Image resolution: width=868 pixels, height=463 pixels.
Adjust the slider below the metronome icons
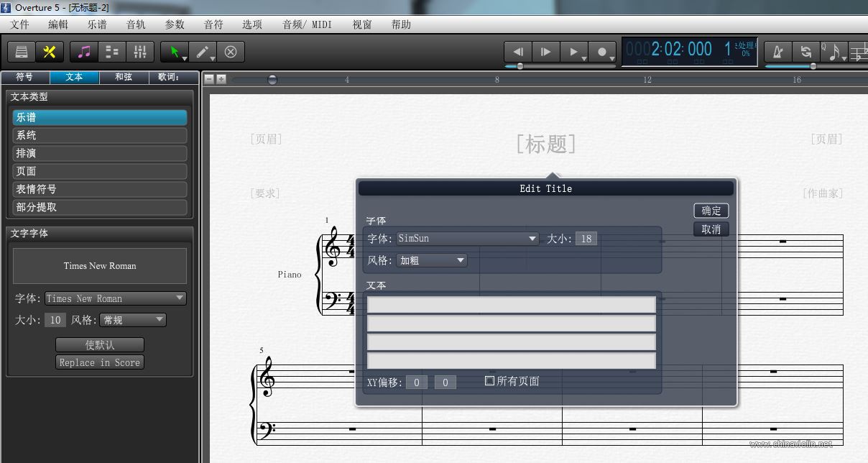(815, 66)
